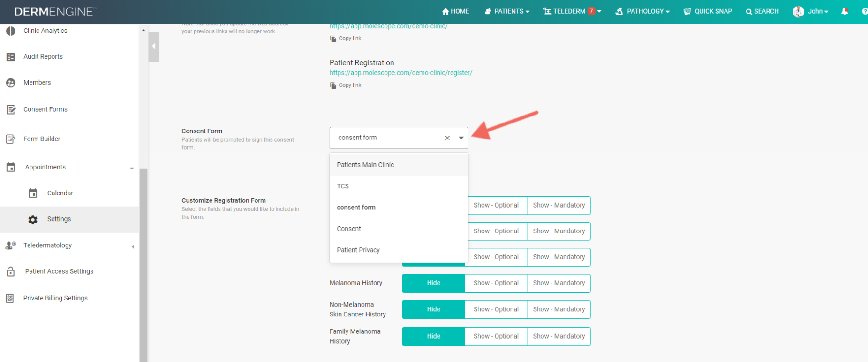Click the Private Billing Settings icon

coord(10,298)
